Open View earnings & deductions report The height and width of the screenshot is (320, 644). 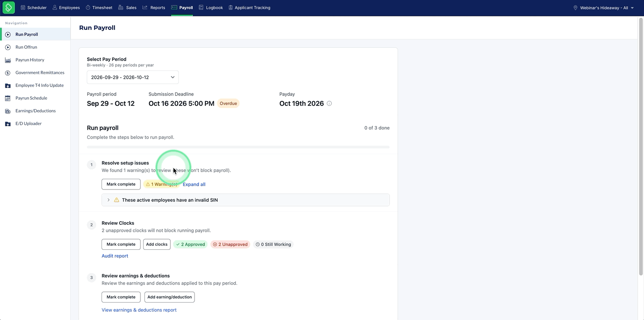click(139, 310)
